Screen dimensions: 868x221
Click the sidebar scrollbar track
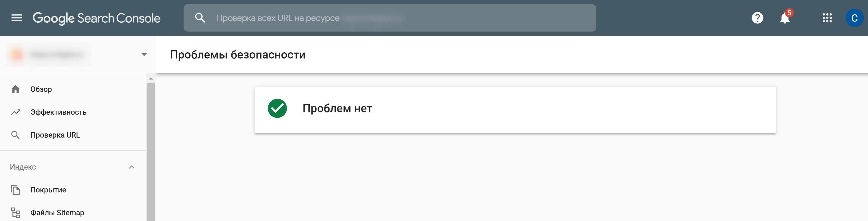tap(151, 152)
